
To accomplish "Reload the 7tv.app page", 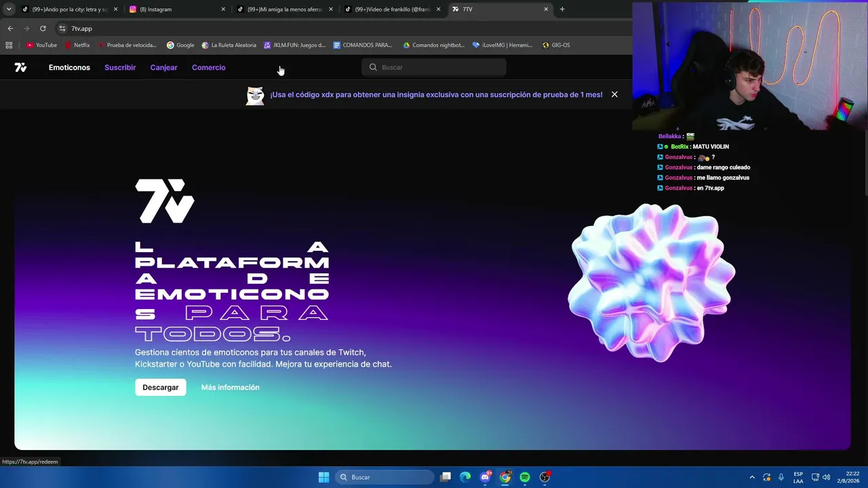I will coord(43,28).
